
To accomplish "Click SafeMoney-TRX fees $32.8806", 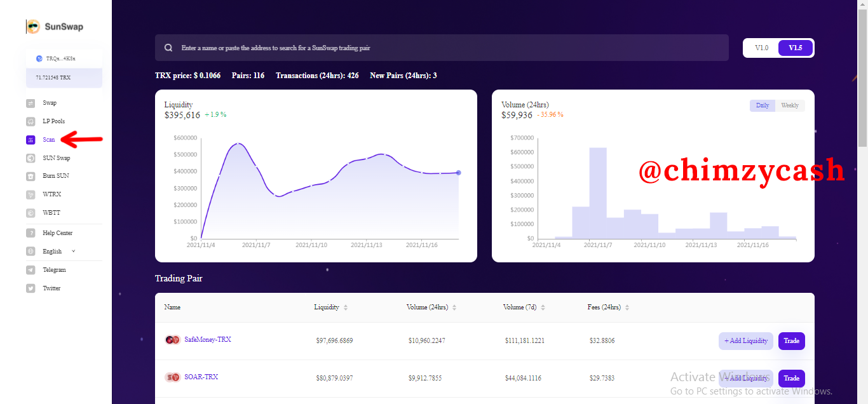I will tap(602, 341).
